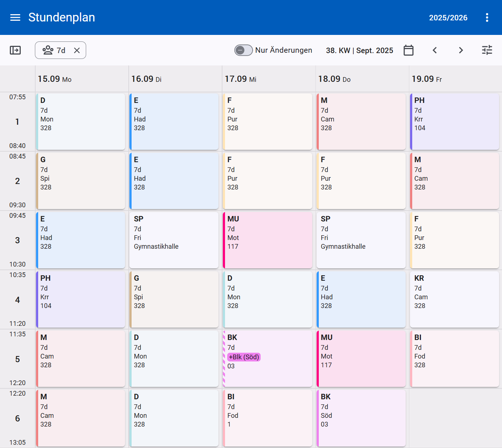Open Thursday's MU lesson in room 117
This screenshot has height=448, width=502.
click(x=361, y=359)
